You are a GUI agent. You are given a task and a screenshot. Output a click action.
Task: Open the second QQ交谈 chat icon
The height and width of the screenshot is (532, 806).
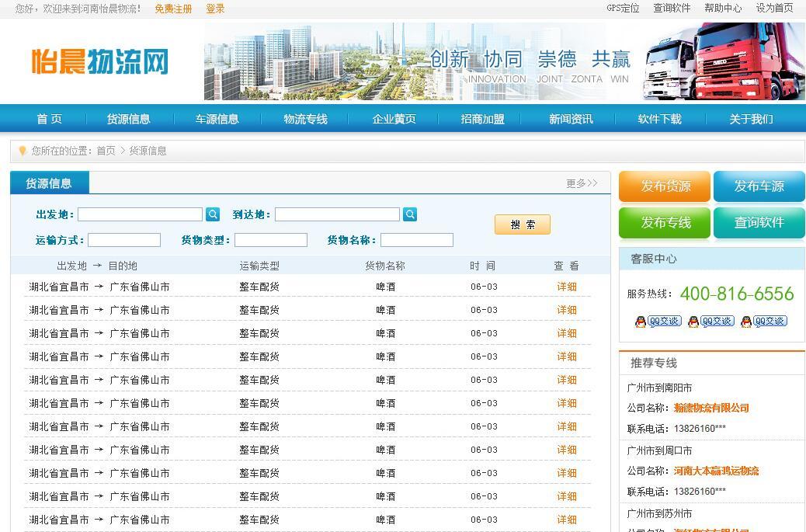pyautogui.click(x=710, y=322)
